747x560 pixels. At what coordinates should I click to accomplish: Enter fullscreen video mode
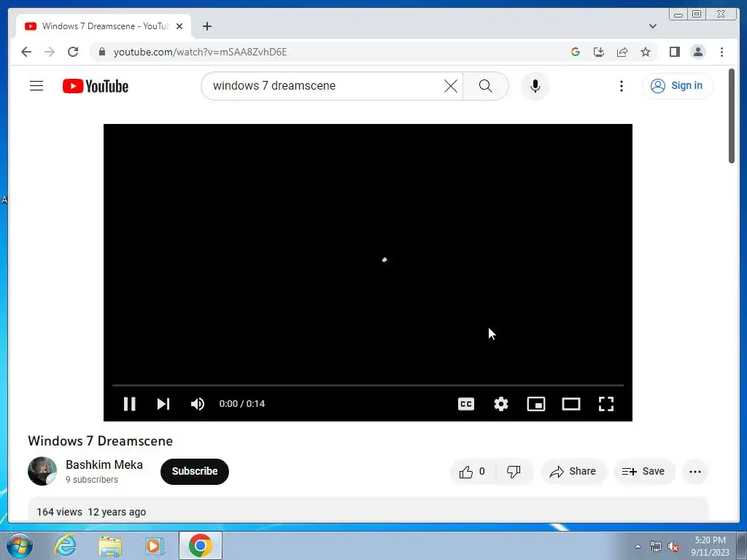[x=606, y=404]
